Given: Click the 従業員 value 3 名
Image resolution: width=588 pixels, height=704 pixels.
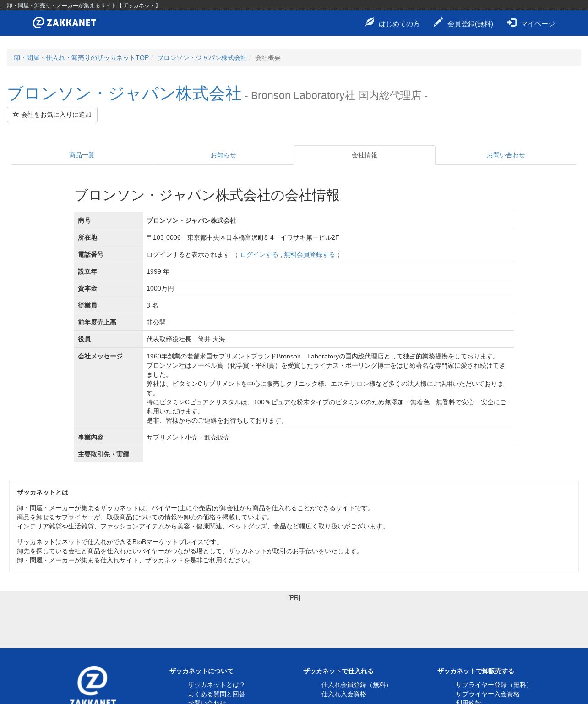Looking at the screenshot, I should point(152,305).
